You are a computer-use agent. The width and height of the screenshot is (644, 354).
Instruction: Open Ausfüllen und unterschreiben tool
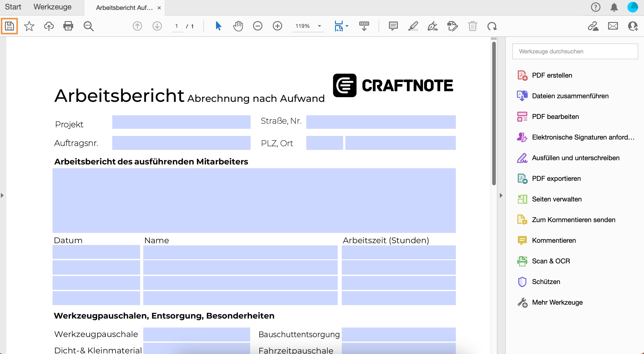click(575, 158)
